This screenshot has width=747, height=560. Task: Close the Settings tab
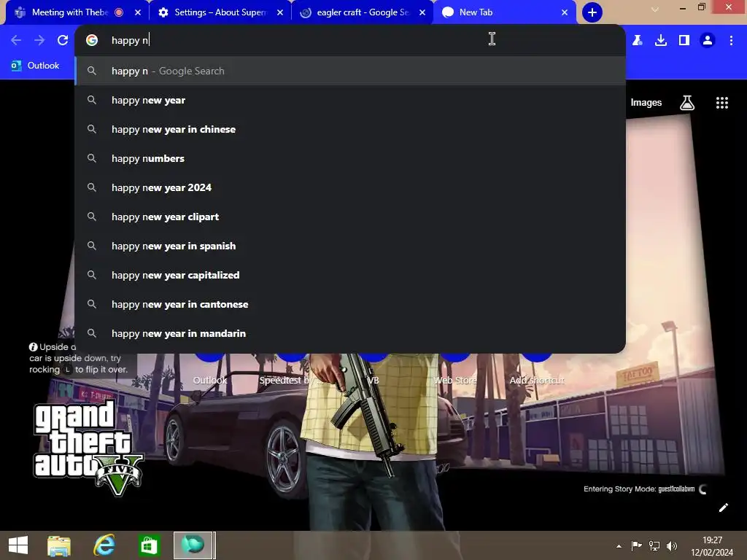pyautogui.click(x=280, y=12)
